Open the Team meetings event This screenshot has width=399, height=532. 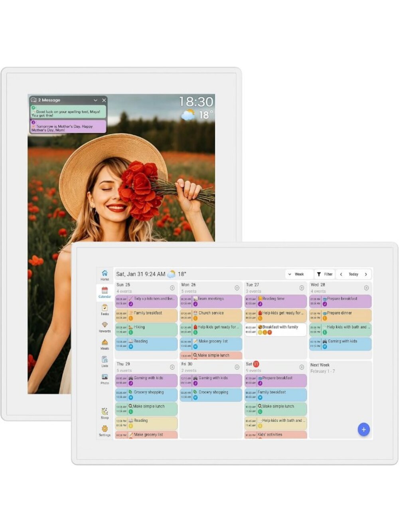[x=211, y=301]
